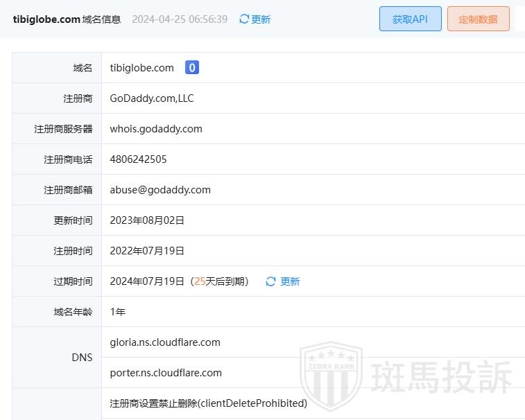The height and width of the screenshot is (420, 525).
Task: Click the blue 0 badge beside tibiglobe.com
Action: (x=192, y=68)
